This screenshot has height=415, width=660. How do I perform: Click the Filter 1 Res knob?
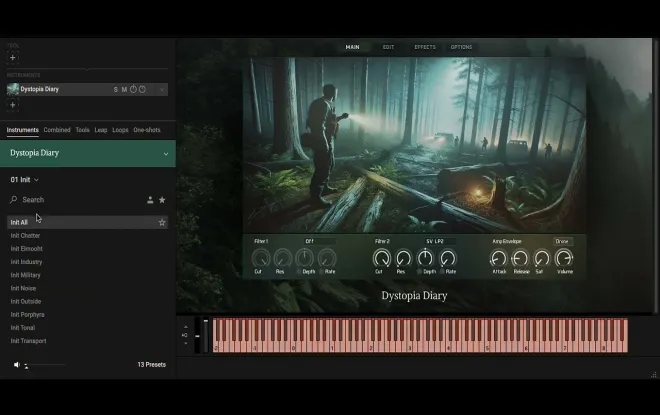282,258
